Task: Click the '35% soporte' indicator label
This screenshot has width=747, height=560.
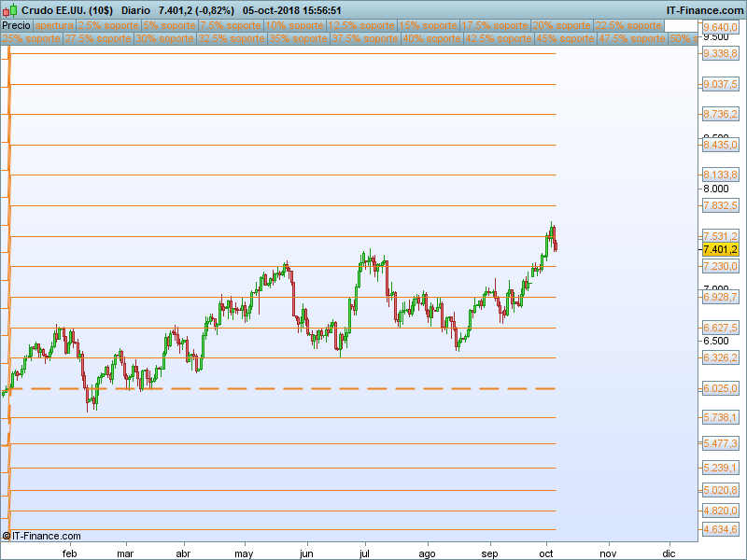Action: [298, 39]
